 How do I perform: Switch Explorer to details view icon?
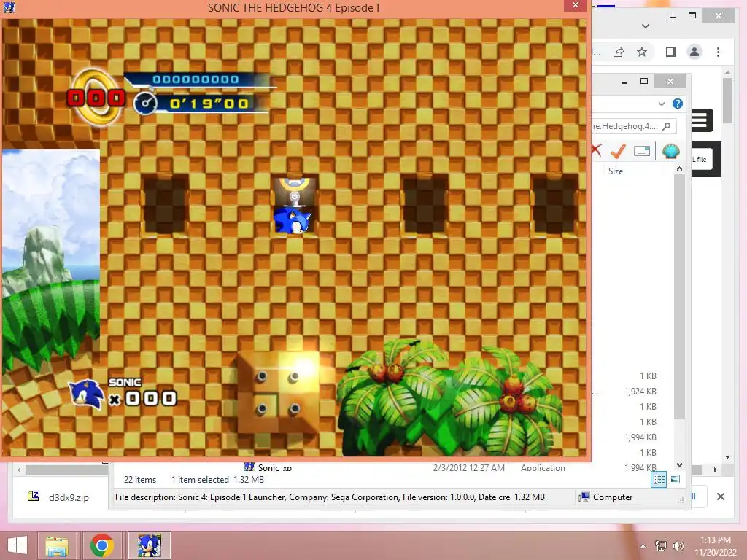[659, 480]
